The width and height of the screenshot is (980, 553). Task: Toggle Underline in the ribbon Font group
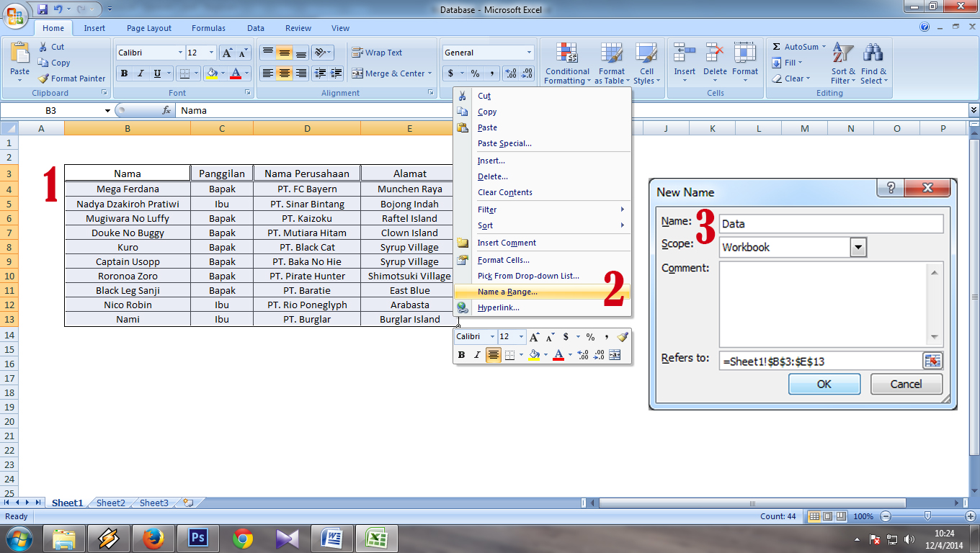tap(156, 73)
